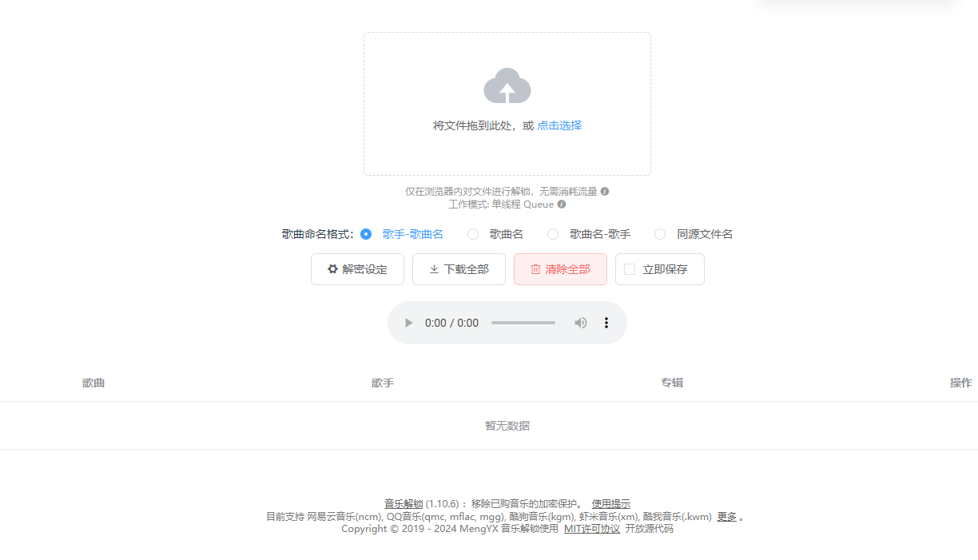This screenshot has height=560, width=978.
Task: Select the 同源文件名 naming format
Action: (x=660, y=234)
